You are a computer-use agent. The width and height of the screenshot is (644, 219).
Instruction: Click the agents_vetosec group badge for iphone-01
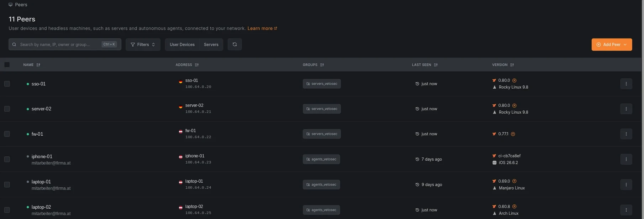321,159
